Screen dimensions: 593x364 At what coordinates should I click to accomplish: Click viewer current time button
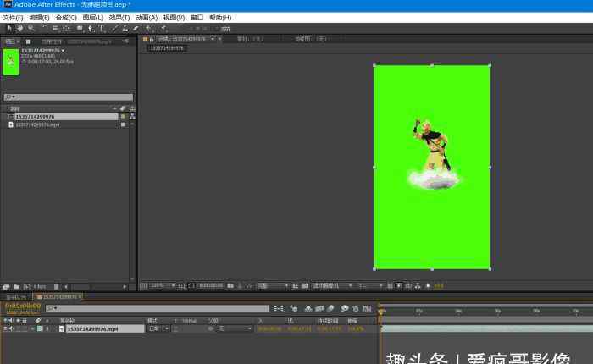pyautogui.click(x=210, y=286)
